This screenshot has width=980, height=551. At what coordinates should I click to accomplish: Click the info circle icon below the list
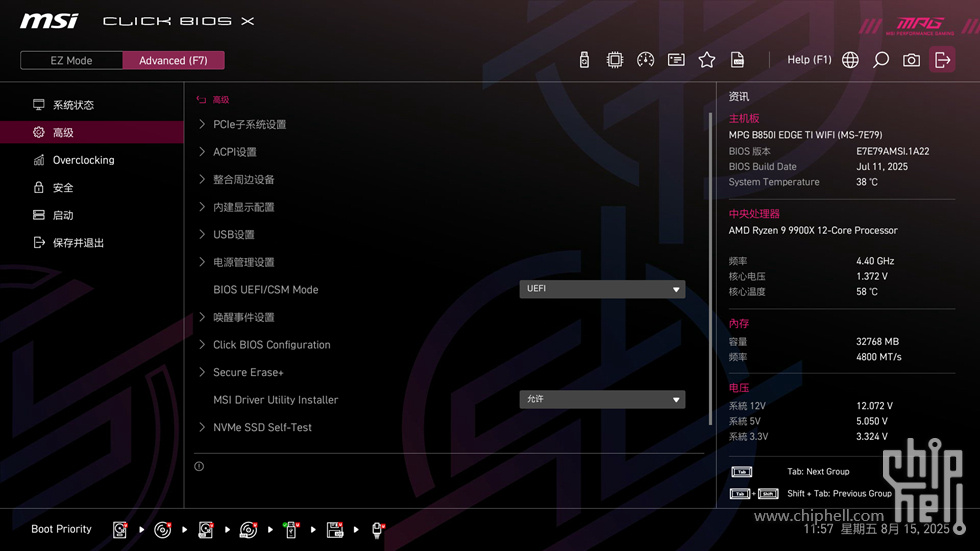point(199,466)
